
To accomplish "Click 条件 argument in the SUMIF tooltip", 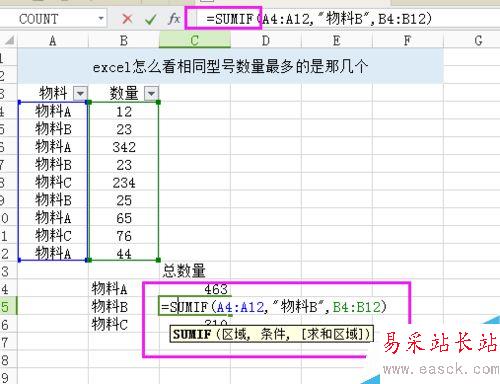I will click(274, 334).
